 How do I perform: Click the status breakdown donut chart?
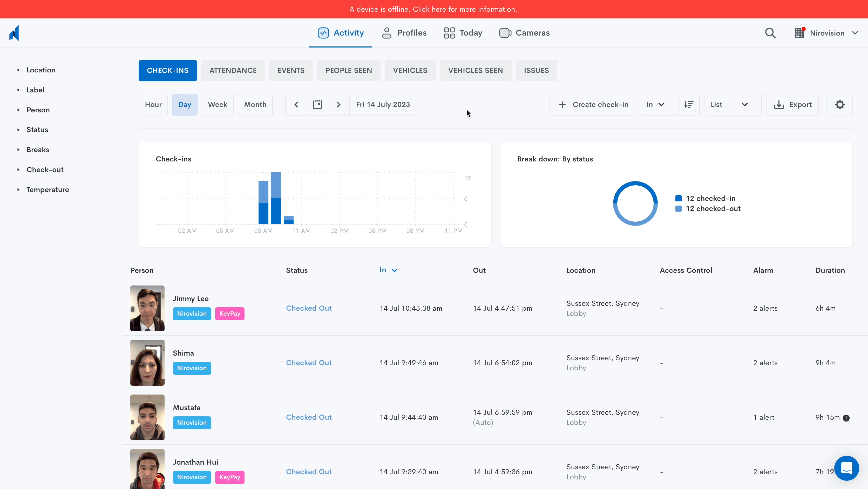[635, 203]
